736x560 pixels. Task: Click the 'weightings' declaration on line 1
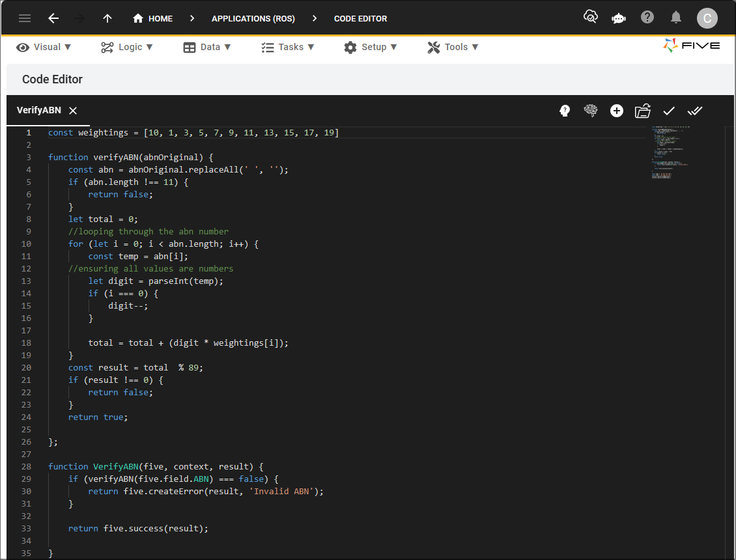pos(103,132)
